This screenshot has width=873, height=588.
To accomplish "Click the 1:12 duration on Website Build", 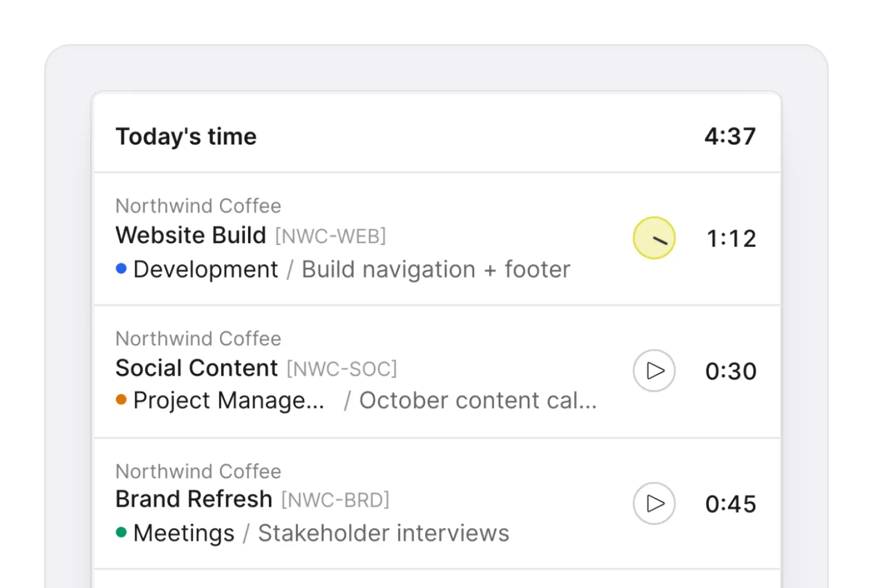I will coord(731,239).
